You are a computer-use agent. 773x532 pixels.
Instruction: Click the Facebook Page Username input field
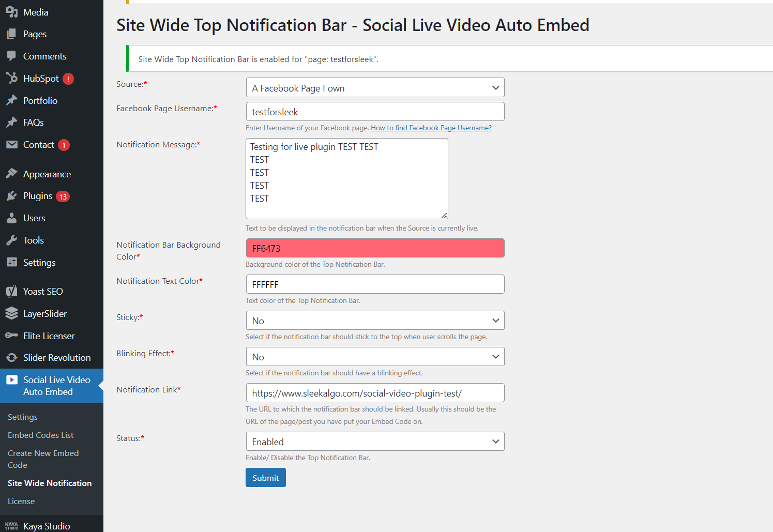coord(375,112)
